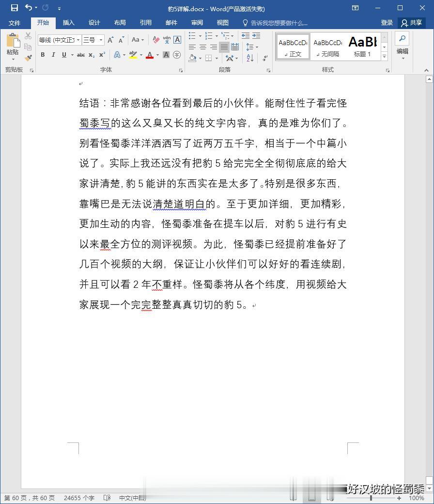Toggle Italic formatting

click(53, 55)
